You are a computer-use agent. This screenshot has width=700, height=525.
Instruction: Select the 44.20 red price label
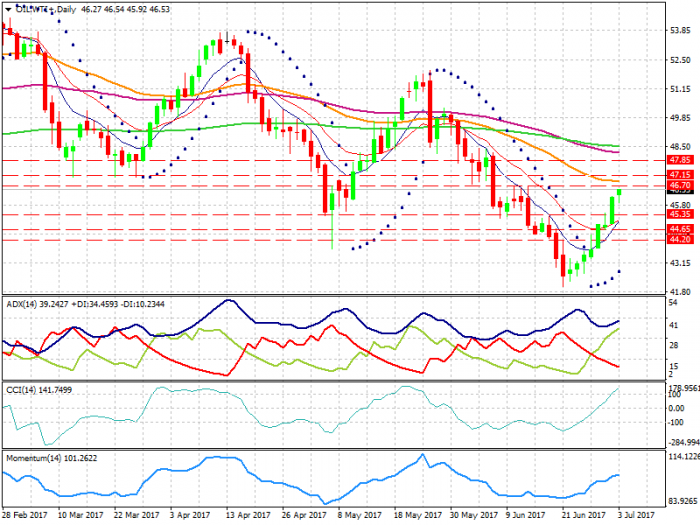[680, 239]
